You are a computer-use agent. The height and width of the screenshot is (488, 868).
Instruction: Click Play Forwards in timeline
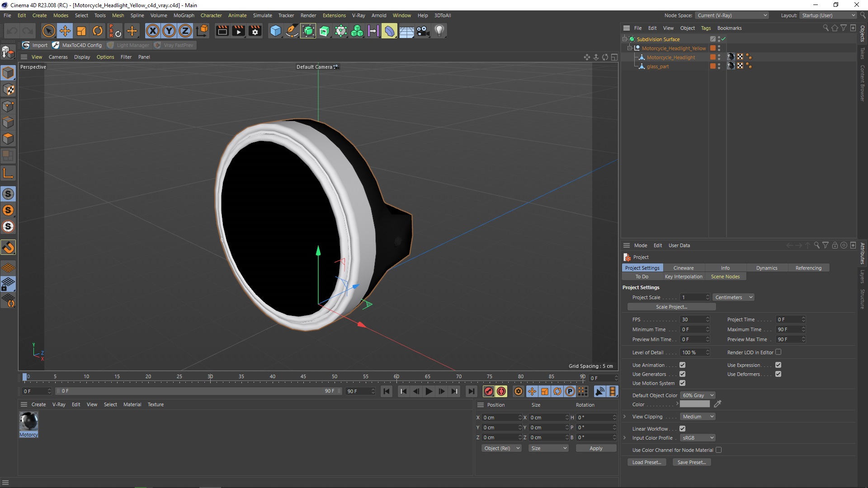[x=429, y=391]
